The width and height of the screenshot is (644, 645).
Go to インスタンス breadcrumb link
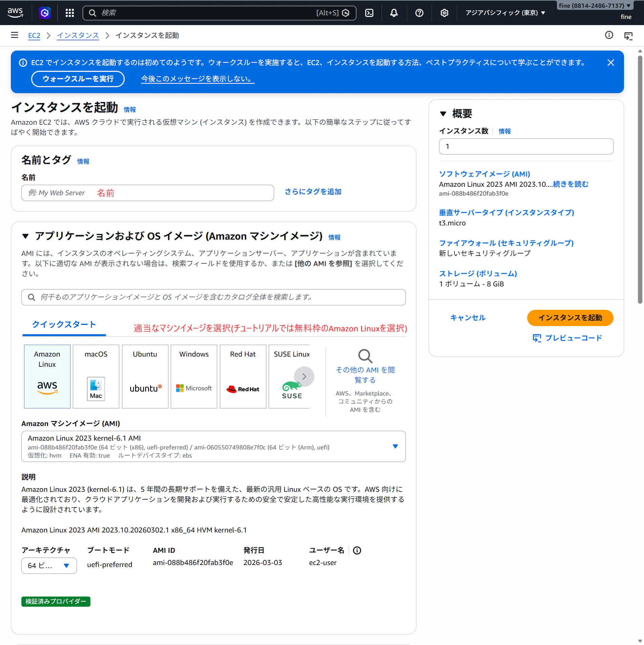(78, 35)
